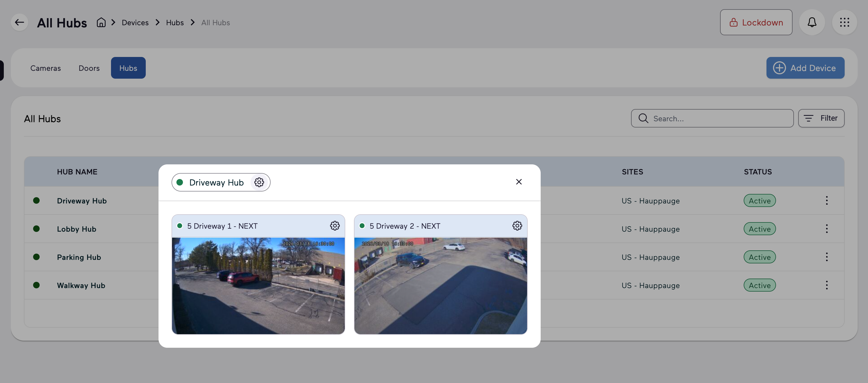Open Walkway Hub row options menu
The height and width of the screenshot is (383, 868).
(x=826, y=285)
